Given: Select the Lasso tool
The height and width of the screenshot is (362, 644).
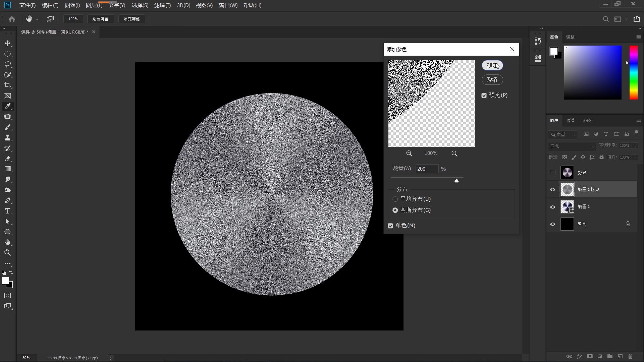Looking at the screenshot, I should click(x=8, y=64).
